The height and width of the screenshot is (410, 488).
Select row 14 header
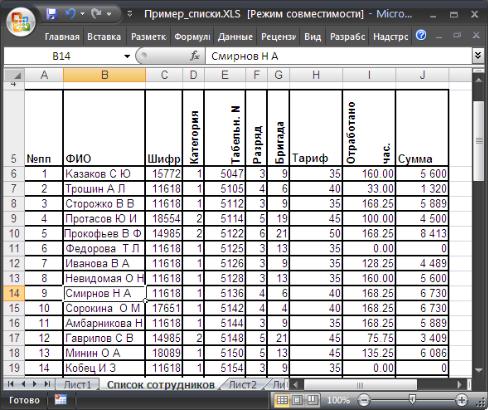pyautogui.click(x=14, y=293)
